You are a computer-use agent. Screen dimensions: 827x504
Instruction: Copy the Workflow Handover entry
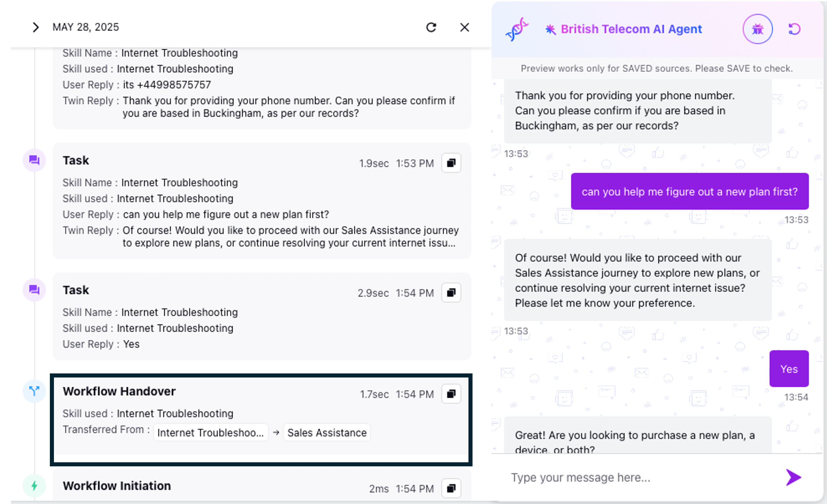(x=451, y=394)
